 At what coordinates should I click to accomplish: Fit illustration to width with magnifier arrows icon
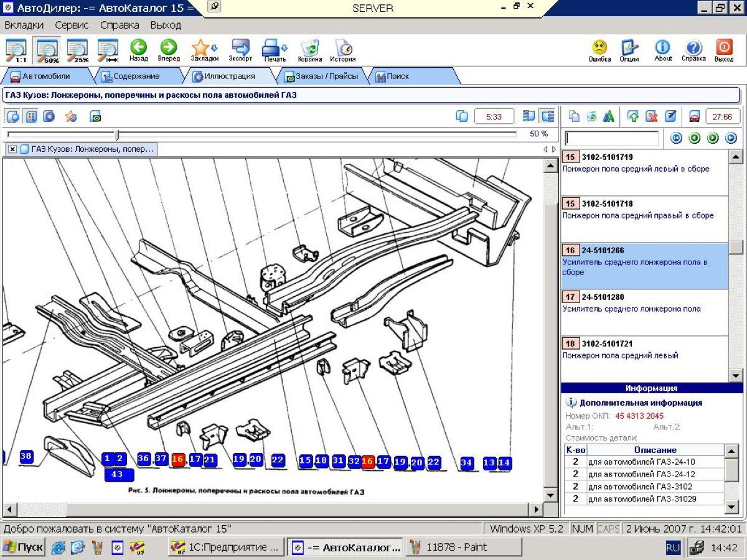(108, 50)
